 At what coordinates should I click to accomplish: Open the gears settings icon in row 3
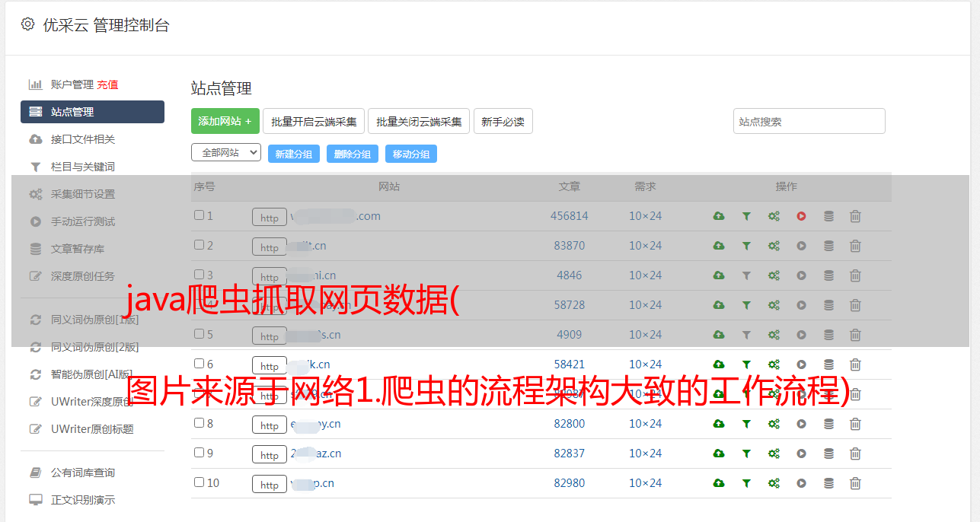click(774, 275)
